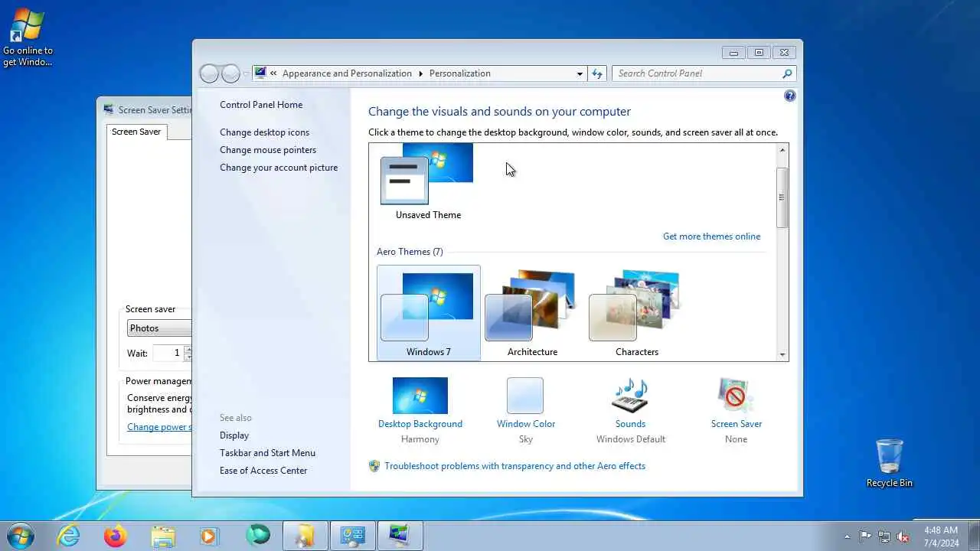Open the Display link under See also
The image size is (980, 551).
pos(234,435)
